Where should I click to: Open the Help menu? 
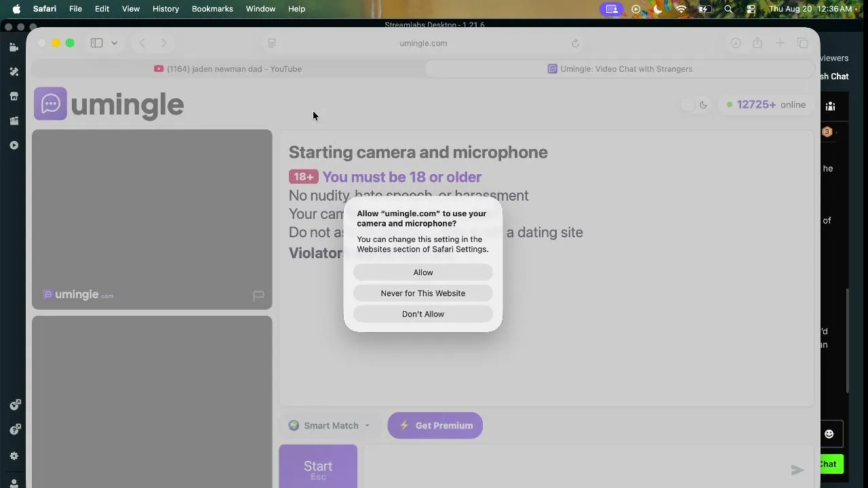click(x=296, y=9)
